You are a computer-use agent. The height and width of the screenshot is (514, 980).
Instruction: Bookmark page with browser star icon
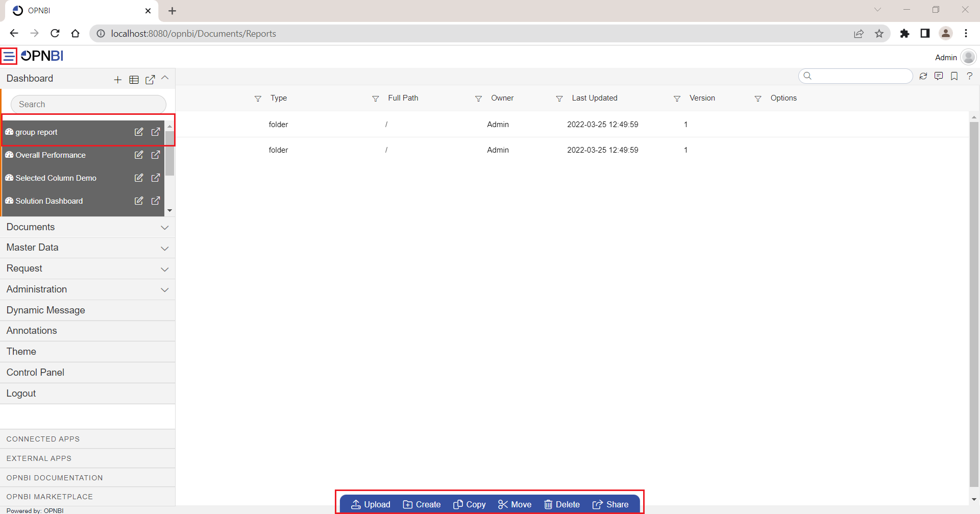pyautogui.click(x=879, y=33)
